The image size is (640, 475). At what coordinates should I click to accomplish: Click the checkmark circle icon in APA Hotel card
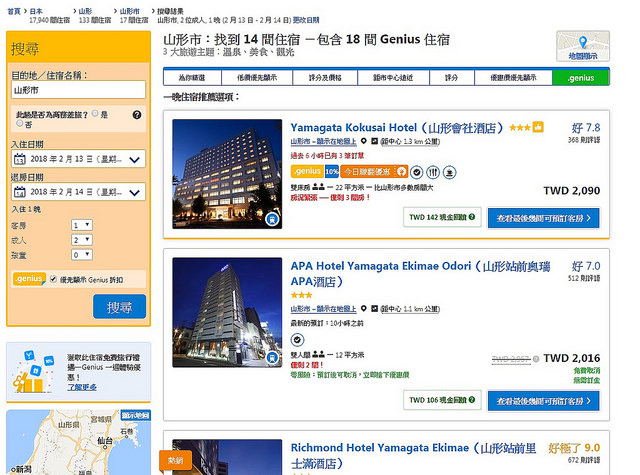(x=297, y=340)
